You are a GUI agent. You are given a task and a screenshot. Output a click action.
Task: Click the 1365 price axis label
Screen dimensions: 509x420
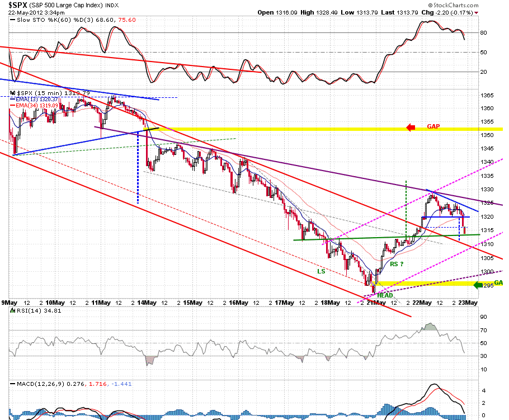click(x=487, y=96)
